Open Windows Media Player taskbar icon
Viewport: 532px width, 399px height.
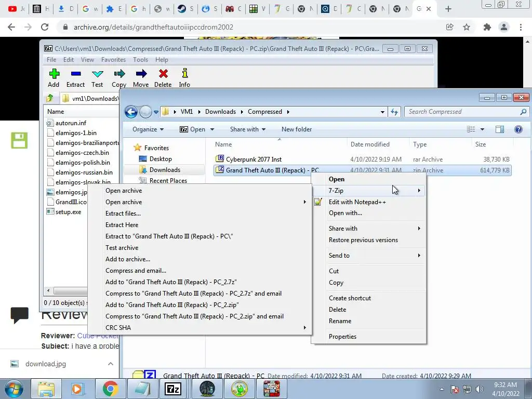(x=77, y=389)
